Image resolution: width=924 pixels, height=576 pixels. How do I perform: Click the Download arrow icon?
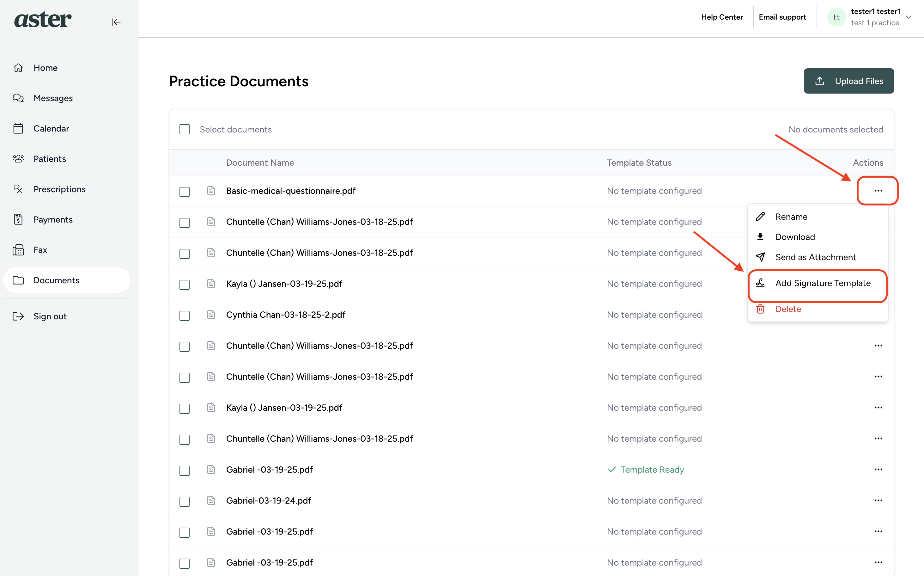tap(760, 237)
